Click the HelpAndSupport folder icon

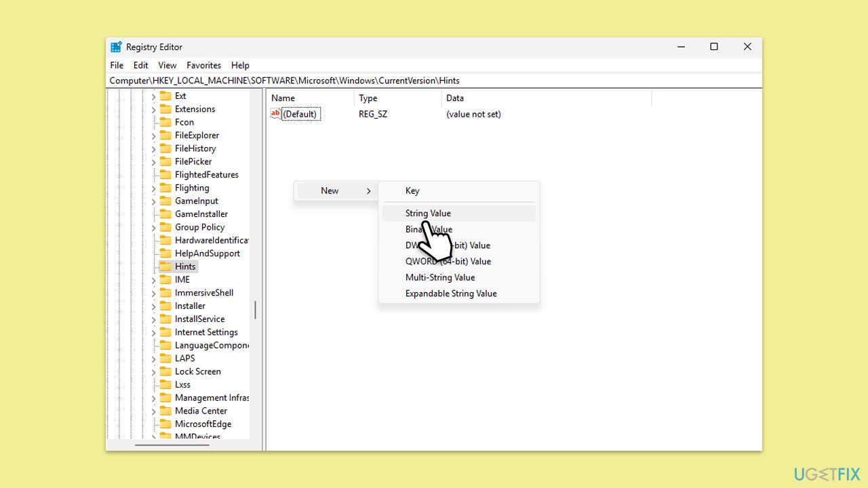pyautogui.click(x=165, y=253)
